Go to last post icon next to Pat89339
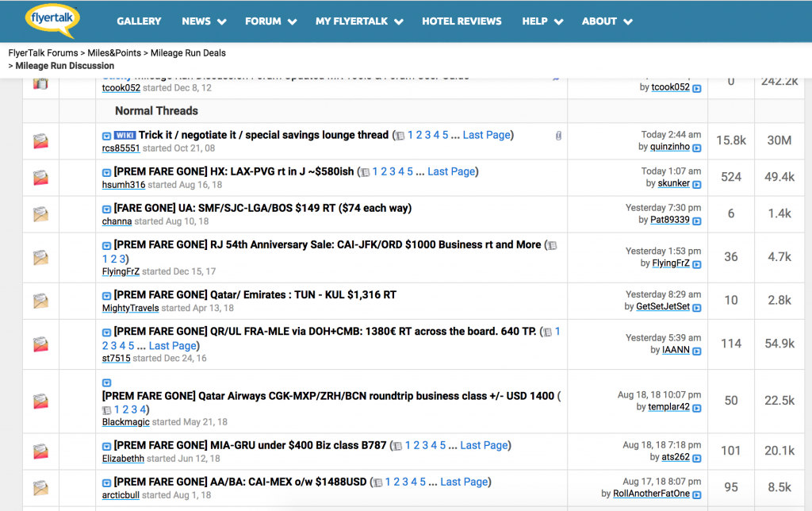Image resolution: width=812 pixels, height=511 pixels. click(x=697, y=221)
